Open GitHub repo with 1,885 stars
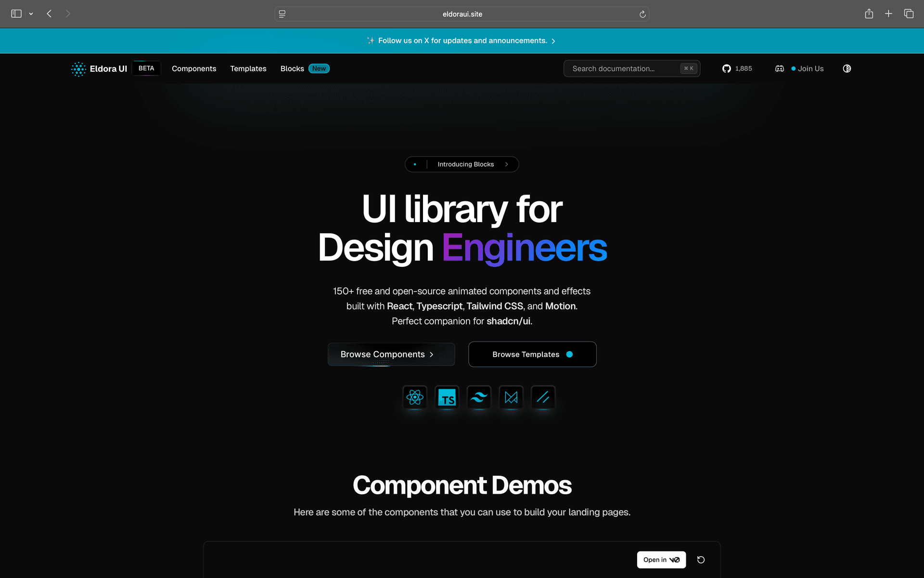This screenshot has height=578, width=924. (x=737, y=68)
